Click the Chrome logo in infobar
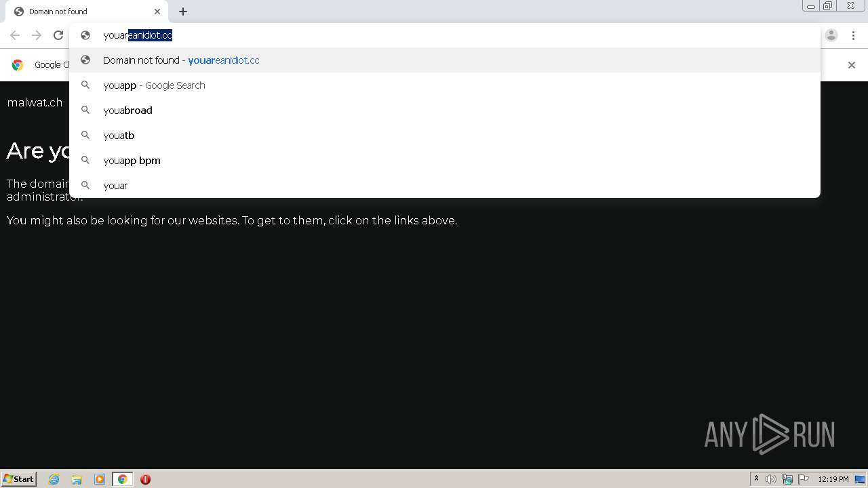This screenshot has height=488, width=868. pos(18,65)
